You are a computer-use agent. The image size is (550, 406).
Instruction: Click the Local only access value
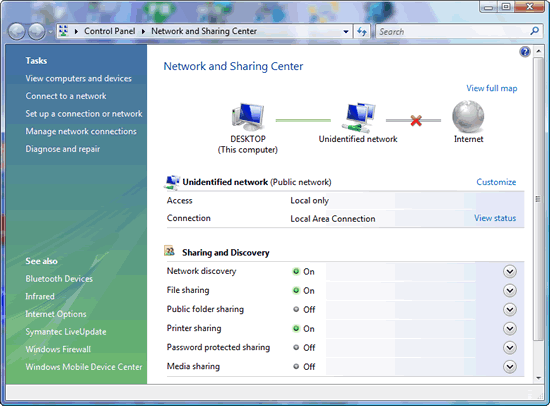coord(309,200)
